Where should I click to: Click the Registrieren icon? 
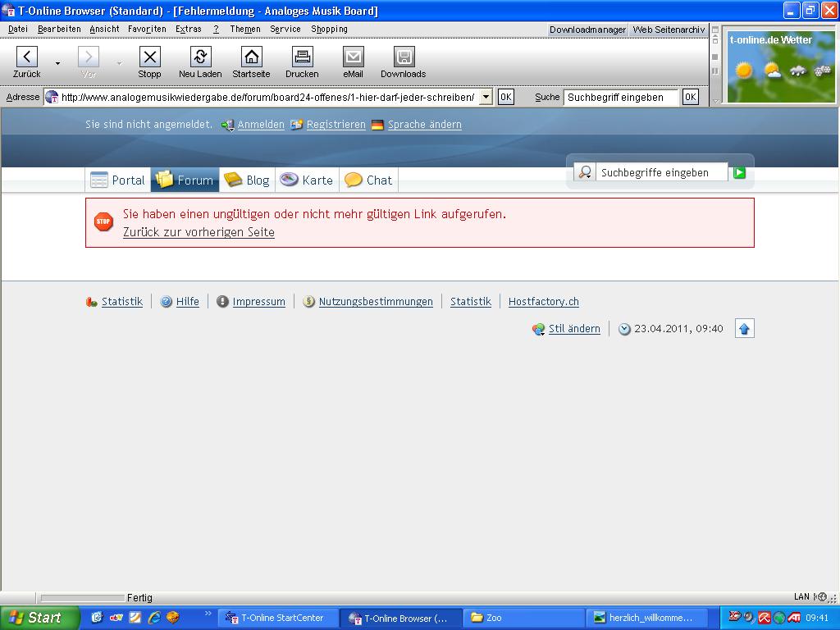click(296, 125)
